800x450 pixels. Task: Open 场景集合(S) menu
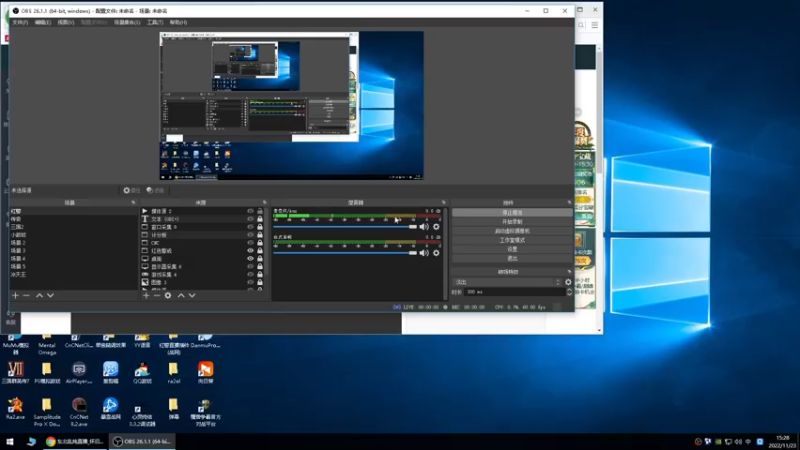pyautogui.click(x=127, y=22)
